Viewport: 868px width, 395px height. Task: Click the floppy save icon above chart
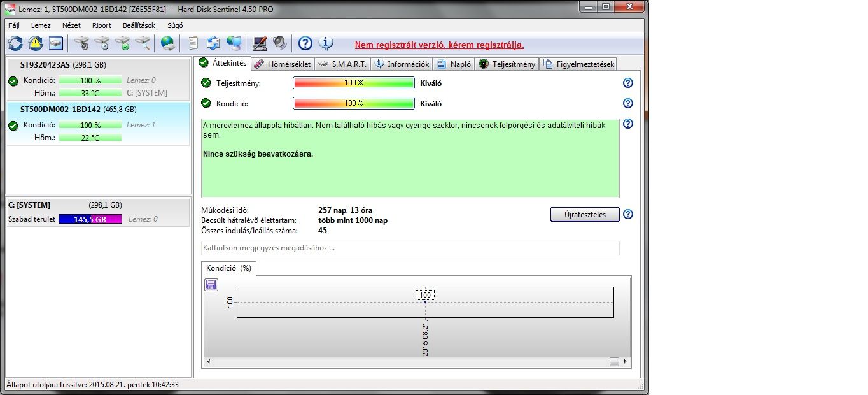click(x=211, y=285)
